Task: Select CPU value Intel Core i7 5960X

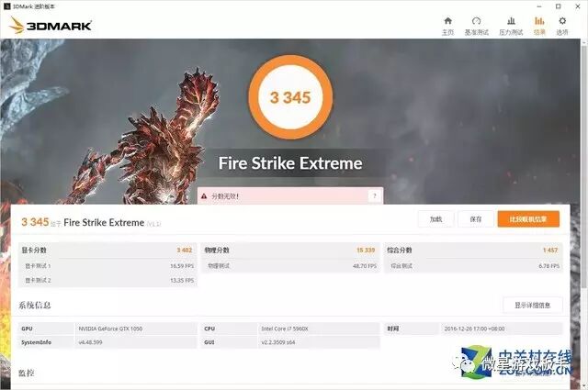Action: pos(285,329)
